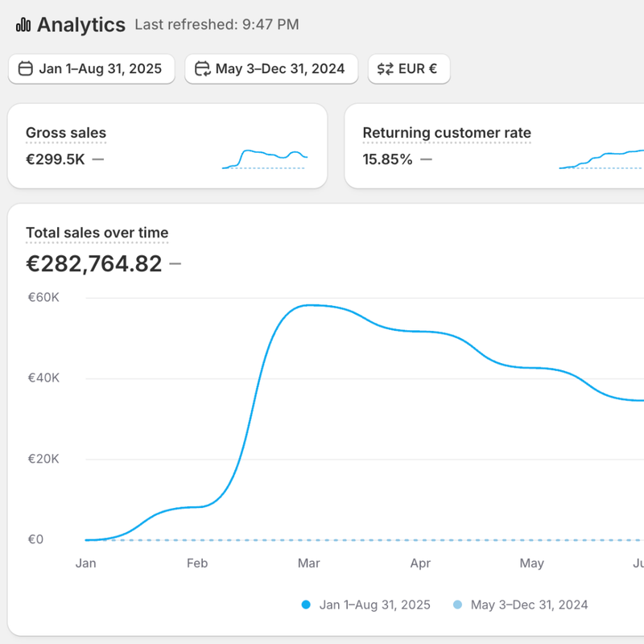Open the Gross sales report link

(66, 133)
